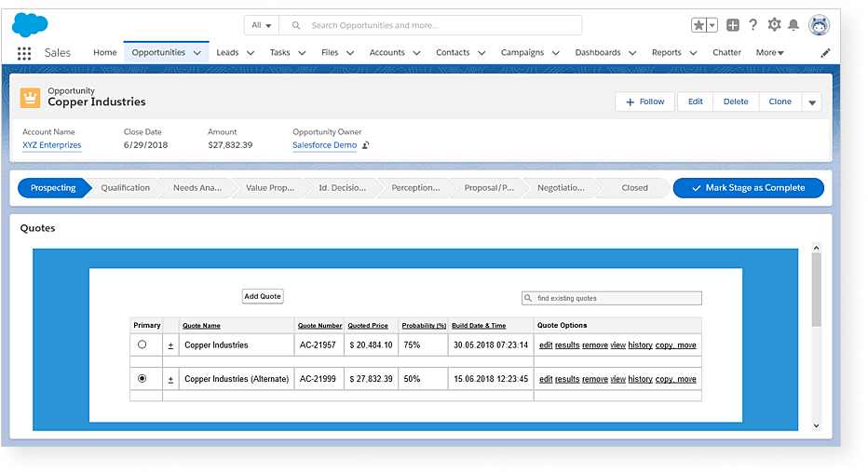868x473 pixels.
Task: Open the App Launcher grid icon
Action: tap(24, 53)
